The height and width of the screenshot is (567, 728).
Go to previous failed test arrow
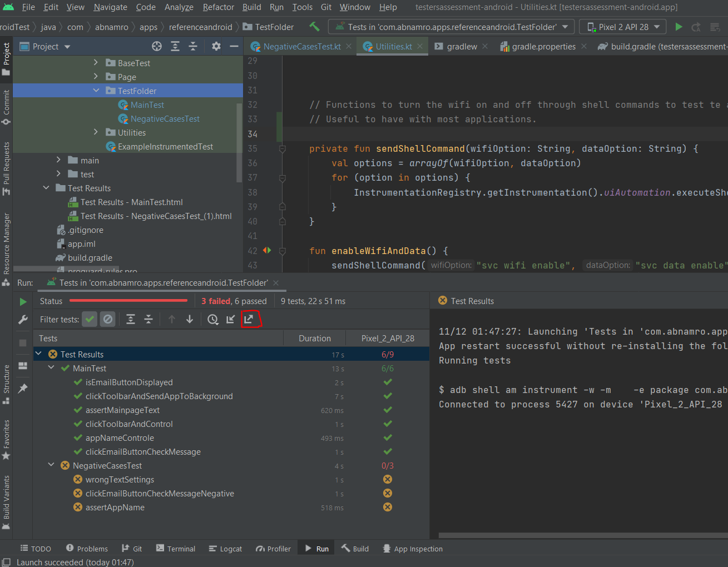pos(172,319)
